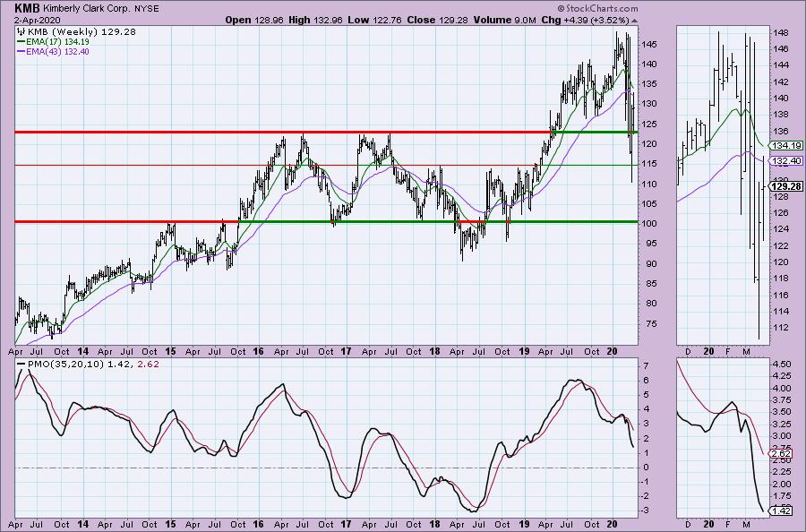
Task: Click the '20' year label under zoomed price panel
Action: [709, 352]
